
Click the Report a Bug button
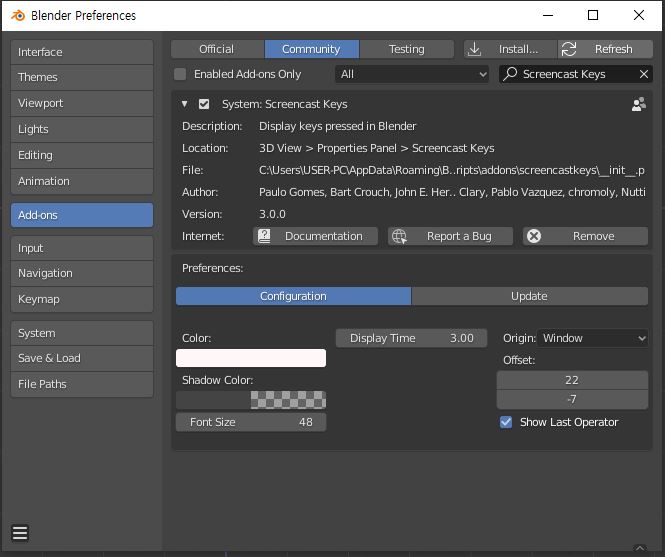pos(450,236)
